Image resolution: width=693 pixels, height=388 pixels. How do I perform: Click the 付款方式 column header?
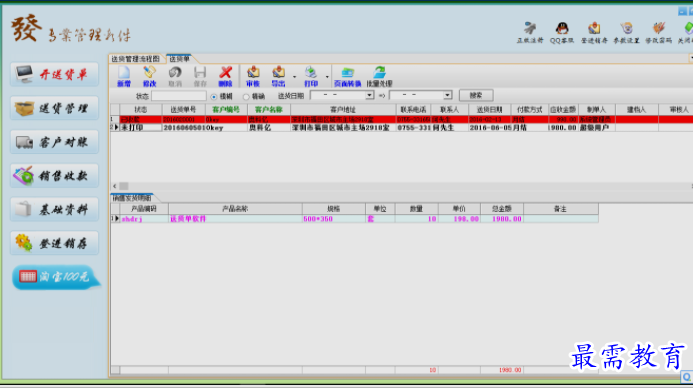pos(529,110)
